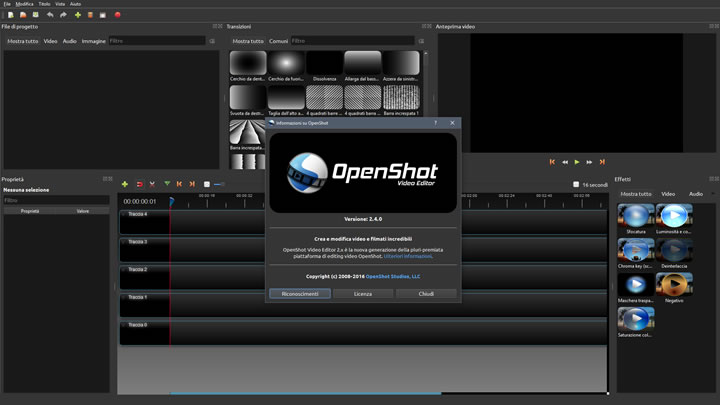This screenshot has width=720, height=405.
Task: Toggle the red magnet snapping tool
Action: pyautogui.click(x=139, y=184)
